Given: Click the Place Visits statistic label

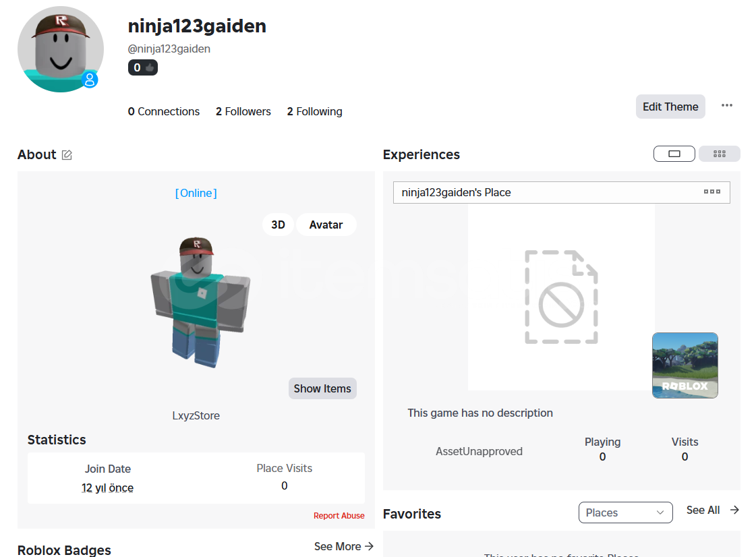Looking at the screenshot, I should click(285, 468).
